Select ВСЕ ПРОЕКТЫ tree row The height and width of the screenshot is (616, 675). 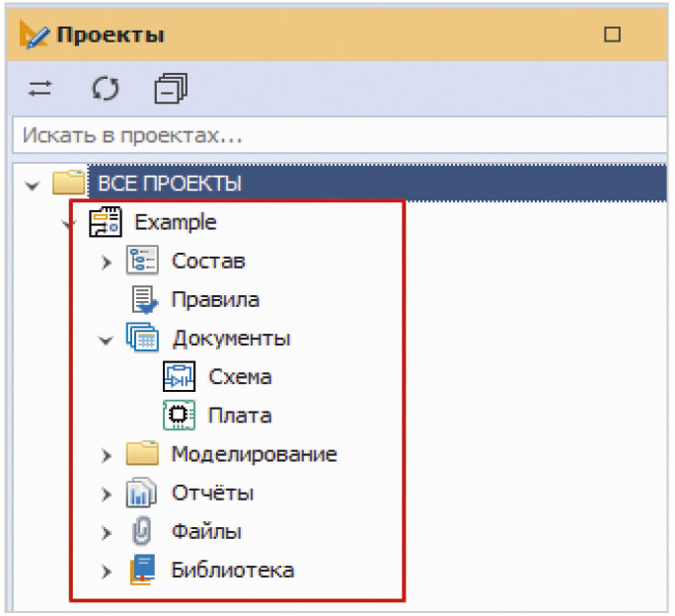coord(377,183)
